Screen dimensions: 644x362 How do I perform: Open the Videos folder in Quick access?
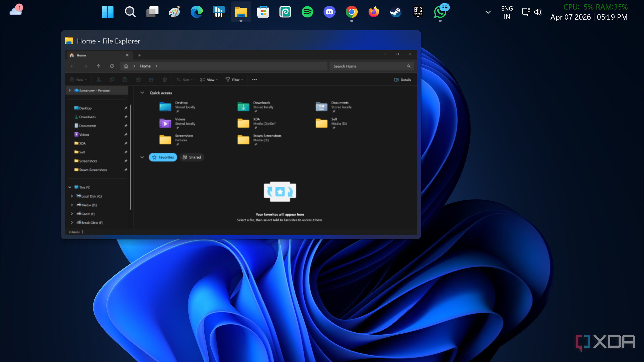click(178, 123)
